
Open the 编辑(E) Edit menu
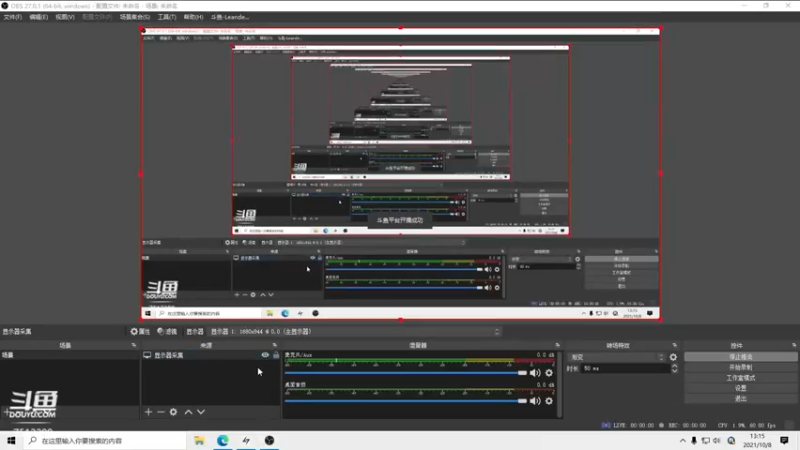(39, 17)
